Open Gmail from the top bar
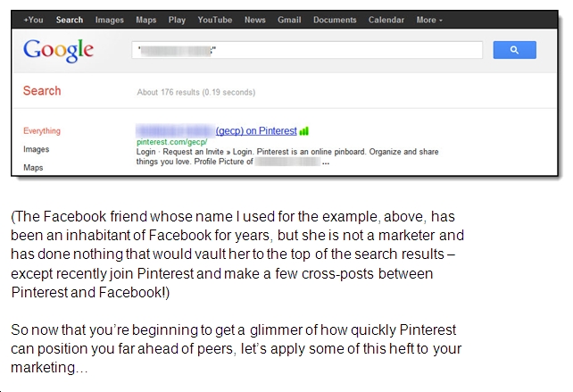Image resolution: width=573 pixels, height=392 pixels. pos(289,20)
